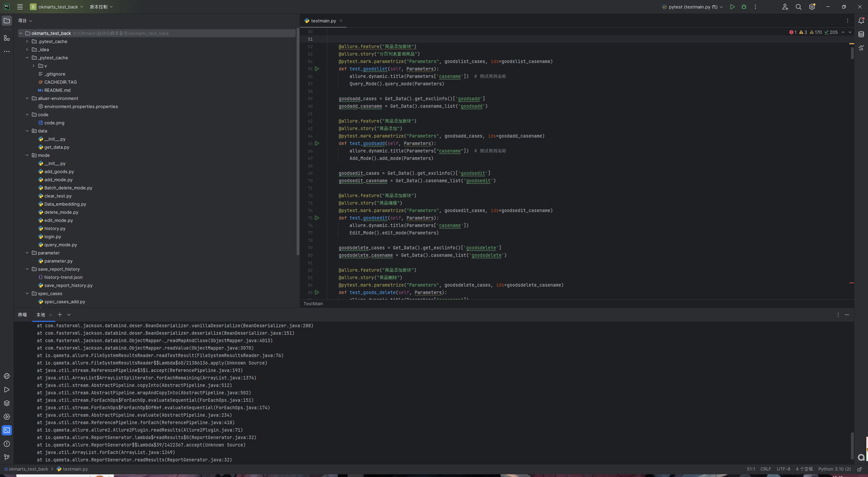
Task: Collapse the save_report_history folder
Action: click(x=27, y=269)
